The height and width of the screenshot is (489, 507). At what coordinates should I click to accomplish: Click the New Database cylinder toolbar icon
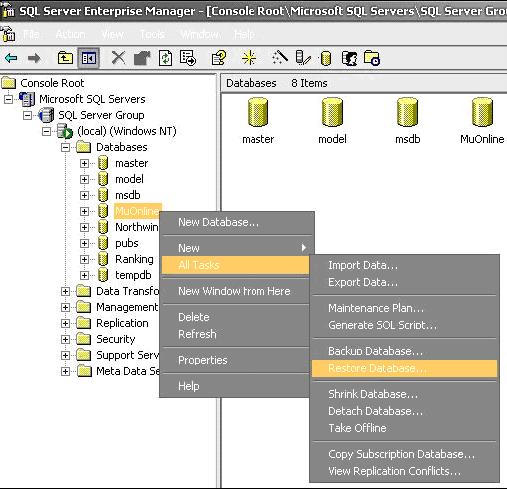pos(326,58)
